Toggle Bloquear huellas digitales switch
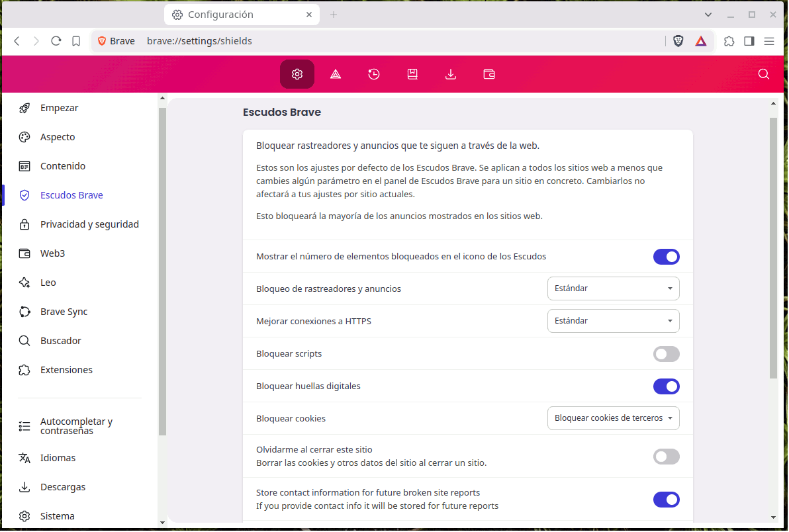The image size is (789, 532). [x=667, y=386]
